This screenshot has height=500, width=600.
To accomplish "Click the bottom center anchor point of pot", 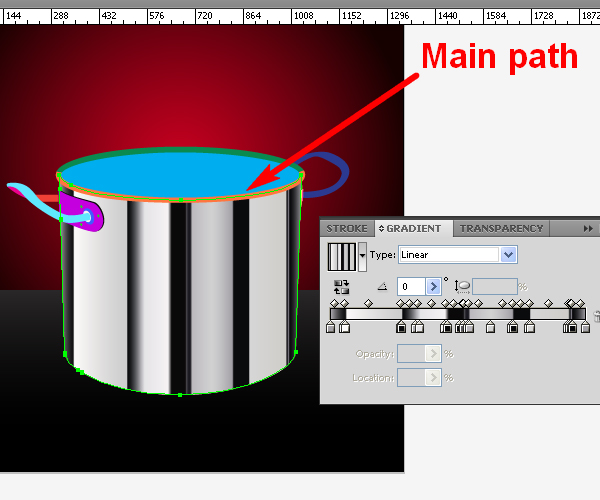I will click(180, 395).
